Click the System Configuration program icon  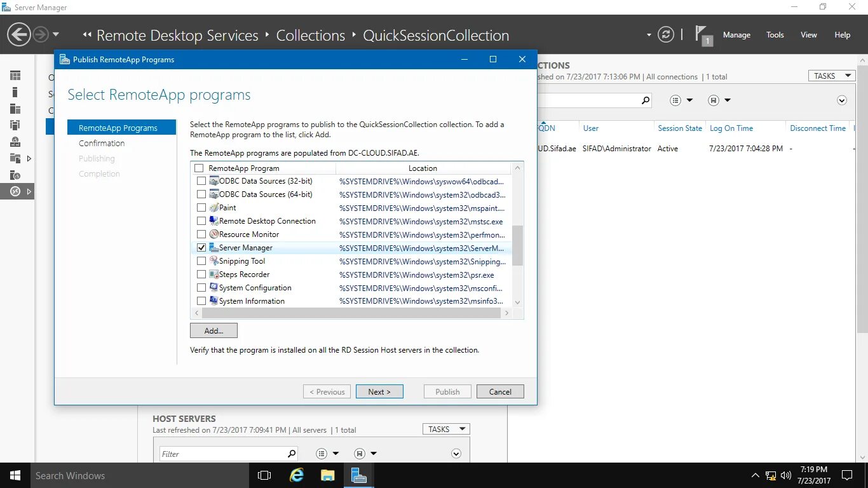click(x=214, y=288)
